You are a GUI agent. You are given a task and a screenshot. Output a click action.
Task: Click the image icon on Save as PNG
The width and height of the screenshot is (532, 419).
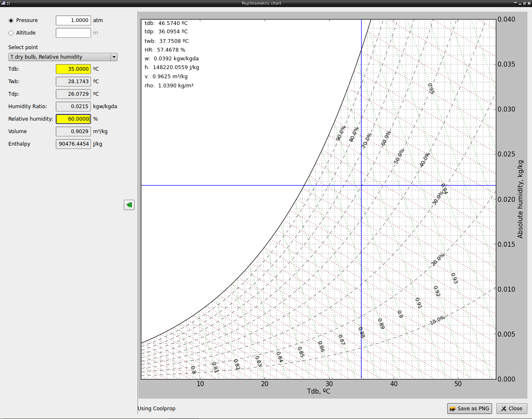[x=453, y=409]
